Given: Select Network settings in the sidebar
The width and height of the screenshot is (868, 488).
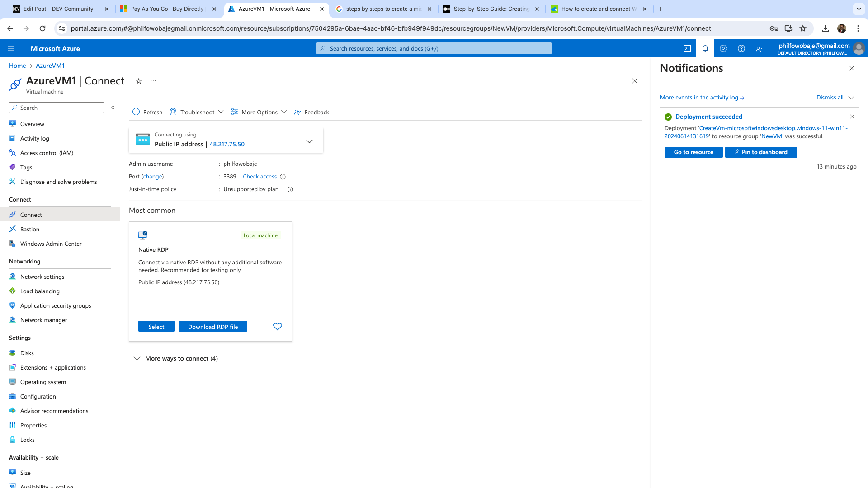Looking at the screenshot, I should point(42,277).
